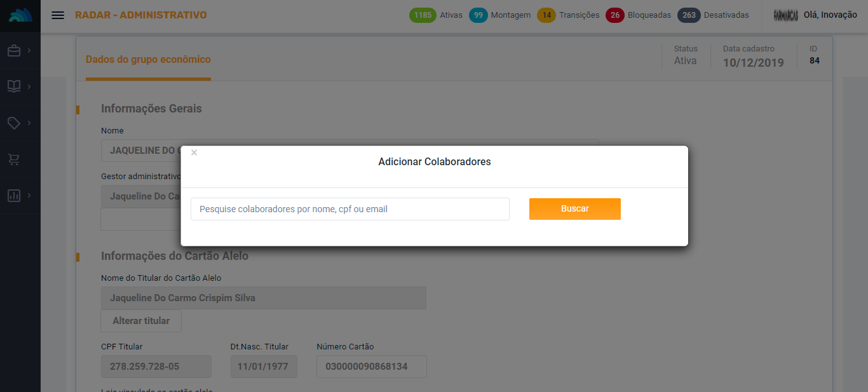Select the Dados do grupo econômico tab

click(148, 60)
